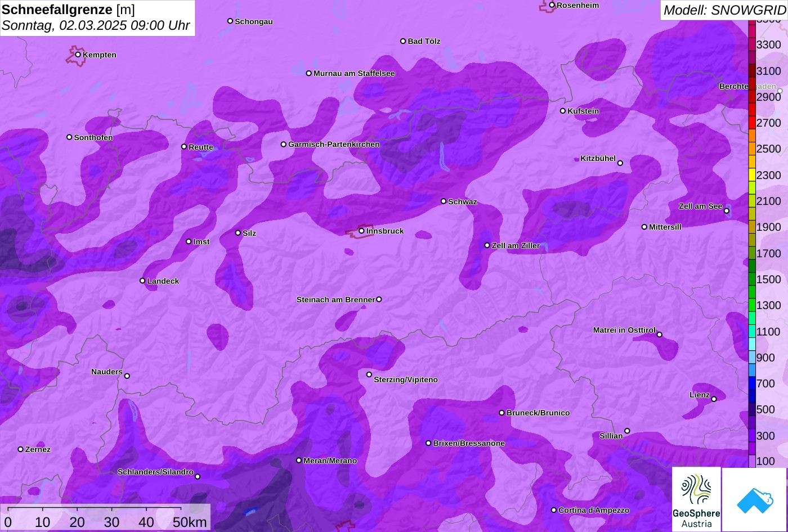This screenshot has width=788, height=532.
Task: Click the Matrei in Osttirol marker dot
Action: point(660,334)
